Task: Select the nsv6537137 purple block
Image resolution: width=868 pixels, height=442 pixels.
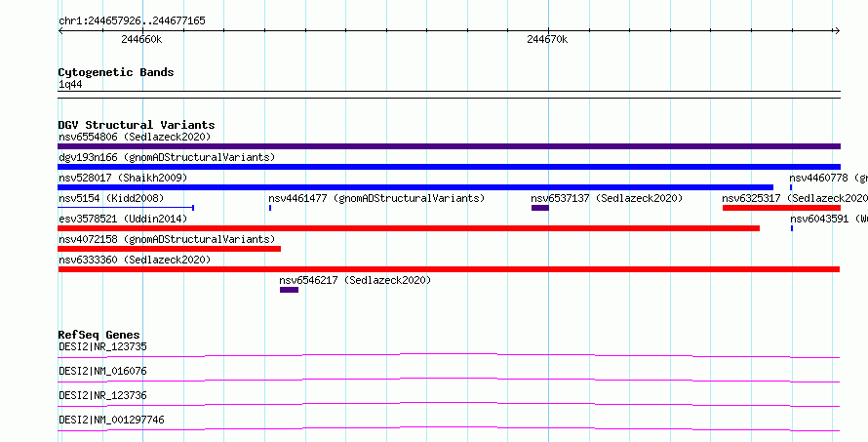Action: 540,208
